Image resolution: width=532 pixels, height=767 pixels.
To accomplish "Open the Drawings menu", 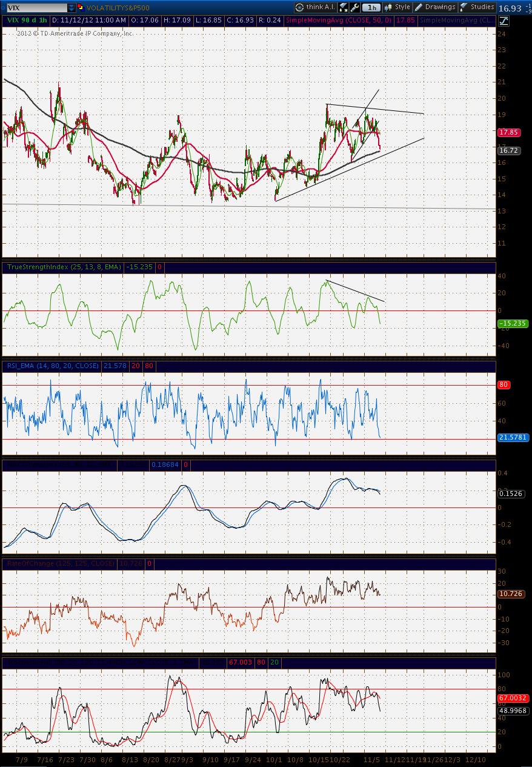I will [435, 7].
